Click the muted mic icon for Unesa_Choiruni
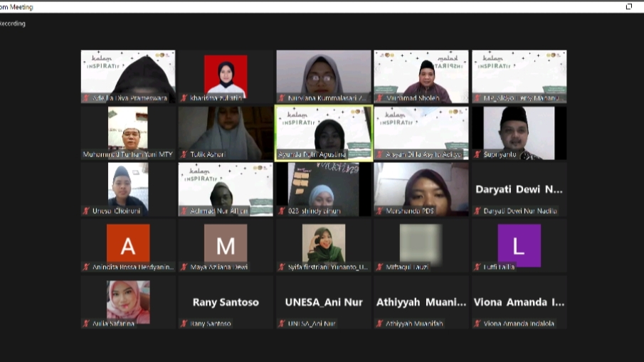This screenshot has height=362, width=644. click(x=87, y=211)
